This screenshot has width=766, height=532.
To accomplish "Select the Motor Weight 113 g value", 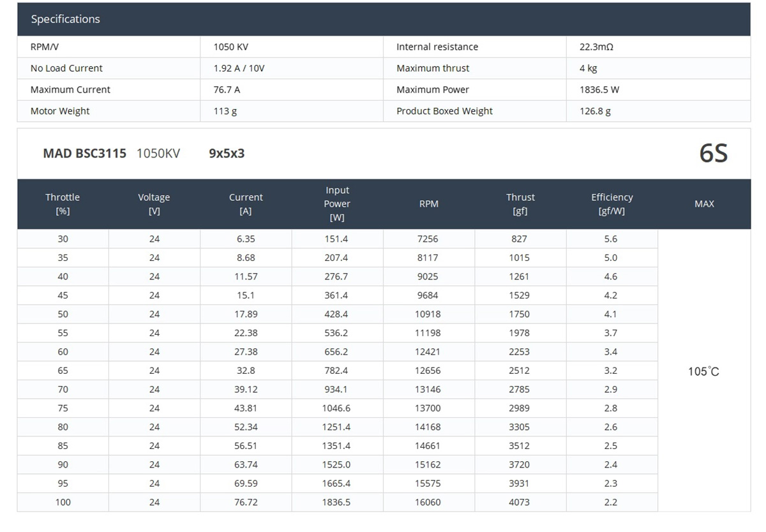I will click(x=225, y=111).
